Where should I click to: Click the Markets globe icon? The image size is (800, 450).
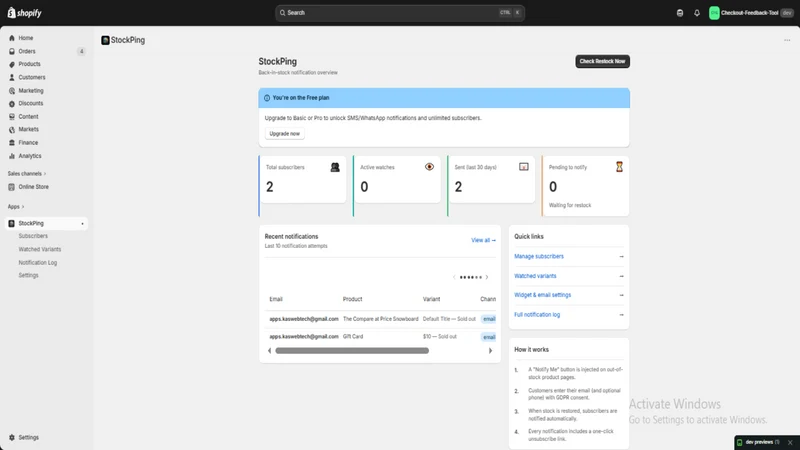click(x=12, y=130)
